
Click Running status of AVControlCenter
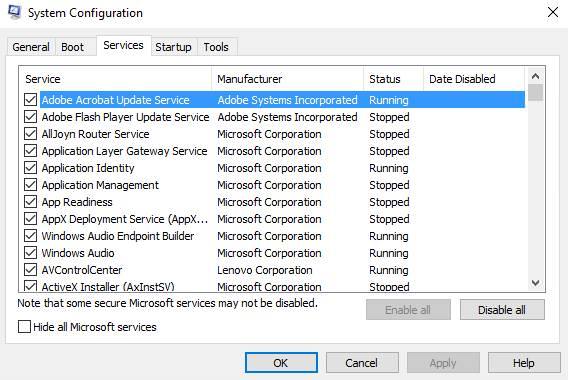tap(389, 270)
